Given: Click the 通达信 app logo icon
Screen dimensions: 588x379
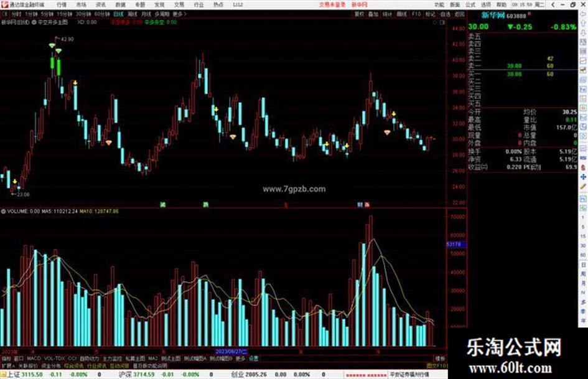Looking at the screenshot, I should (x=4, y=4).
